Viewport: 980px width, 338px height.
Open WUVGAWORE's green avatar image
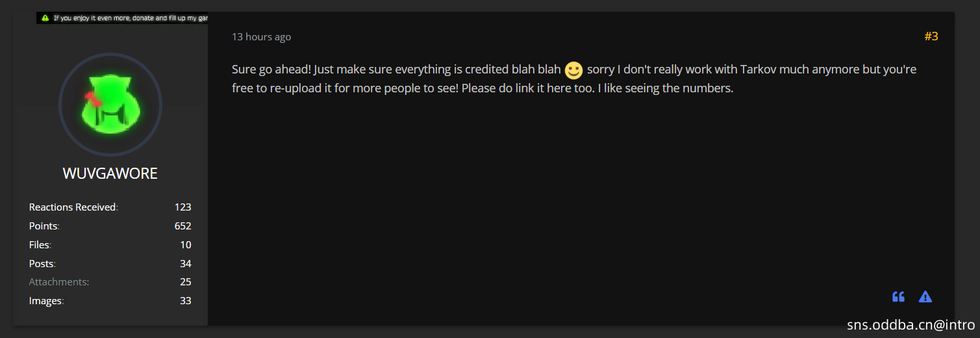click(110, 105)
